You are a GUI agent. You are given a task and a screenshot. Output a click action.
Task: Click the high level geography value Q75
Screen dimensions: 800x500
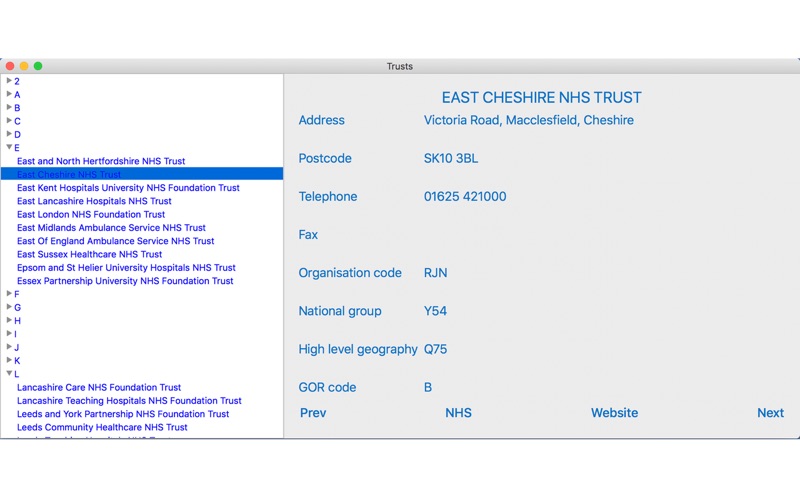[x=435, y=349]
